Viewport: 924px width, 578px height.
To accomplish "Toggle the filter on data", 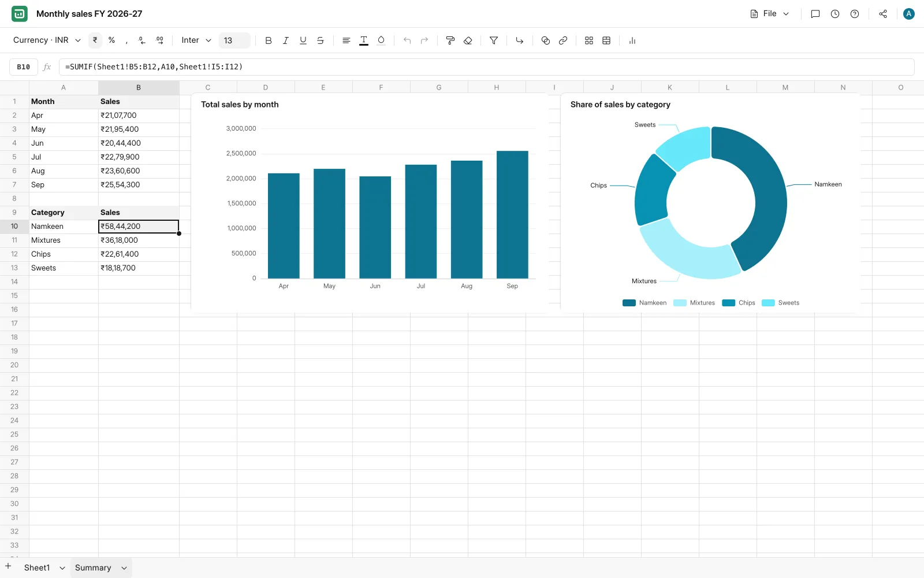I will pyautogui.click(x=494, y=40).
